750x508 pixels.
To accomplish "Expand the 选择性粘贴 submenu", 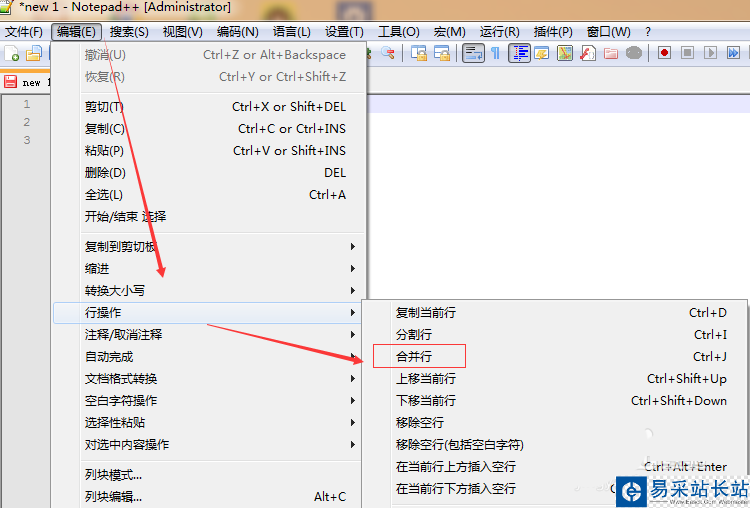I will [x=209, y=422].
